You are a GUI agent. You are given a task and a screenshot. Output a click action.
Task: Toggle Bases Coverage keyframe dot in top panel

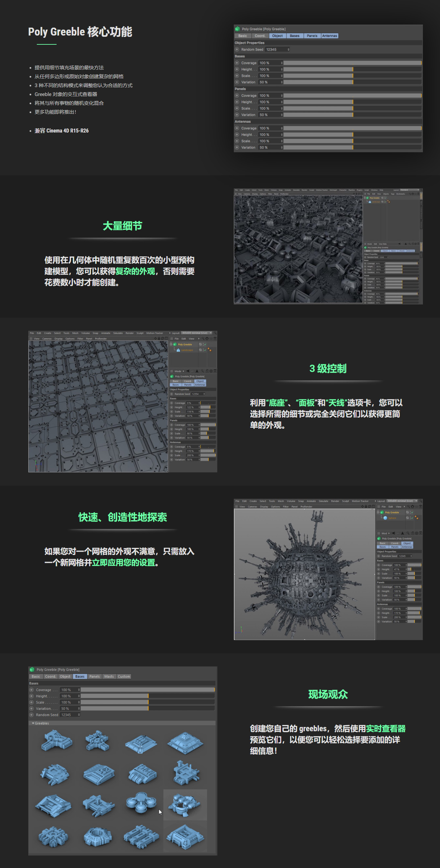tap(237, 63)
